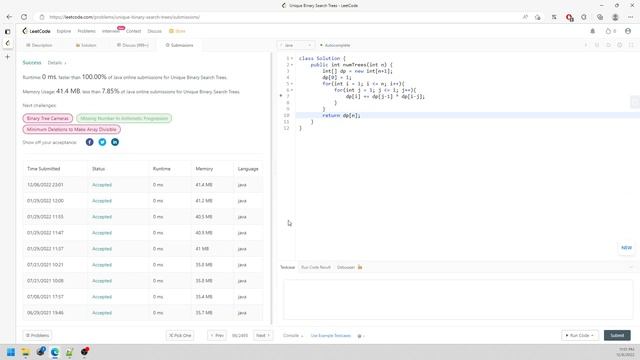Add a new tab with the plus icon
This screenshot has width=640, height=360.
(7, 57)
